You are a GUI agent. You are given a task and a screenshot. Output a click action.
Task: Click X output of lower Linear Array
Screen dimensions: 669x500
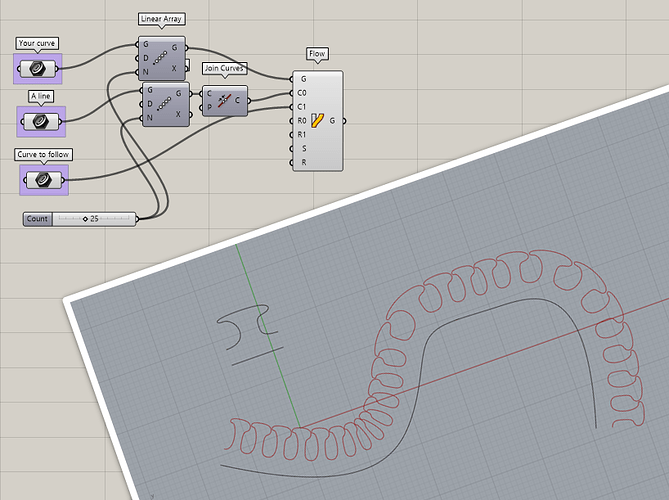point(178,114)
